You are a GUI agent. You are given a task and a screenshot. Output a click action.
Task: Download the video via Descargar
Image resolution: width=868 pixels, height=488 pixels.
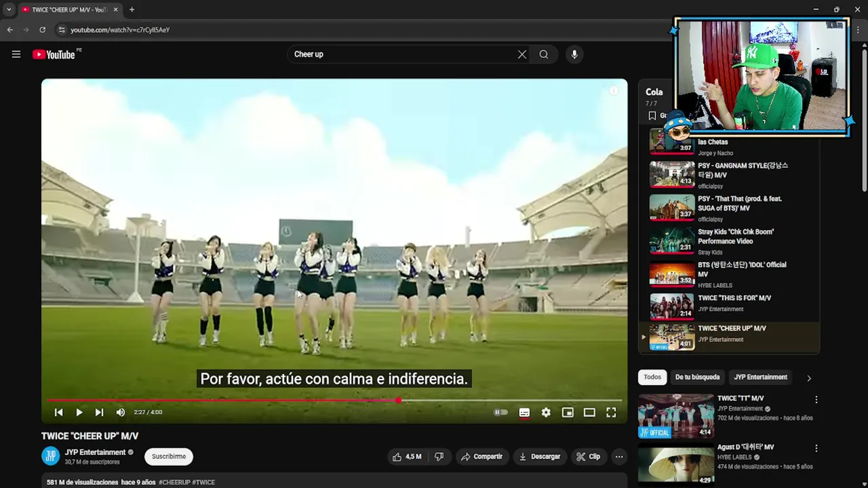pos(540,457)
